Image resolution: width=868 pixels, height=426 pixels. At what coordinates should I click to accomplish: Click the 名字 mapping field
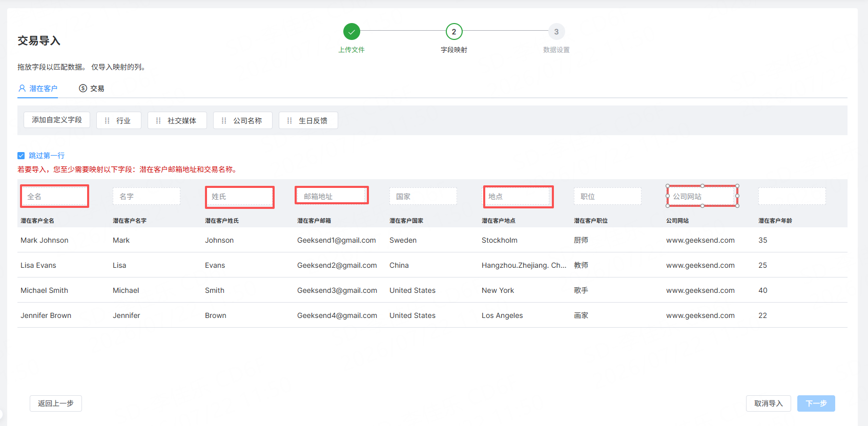[x=147, y=196]
